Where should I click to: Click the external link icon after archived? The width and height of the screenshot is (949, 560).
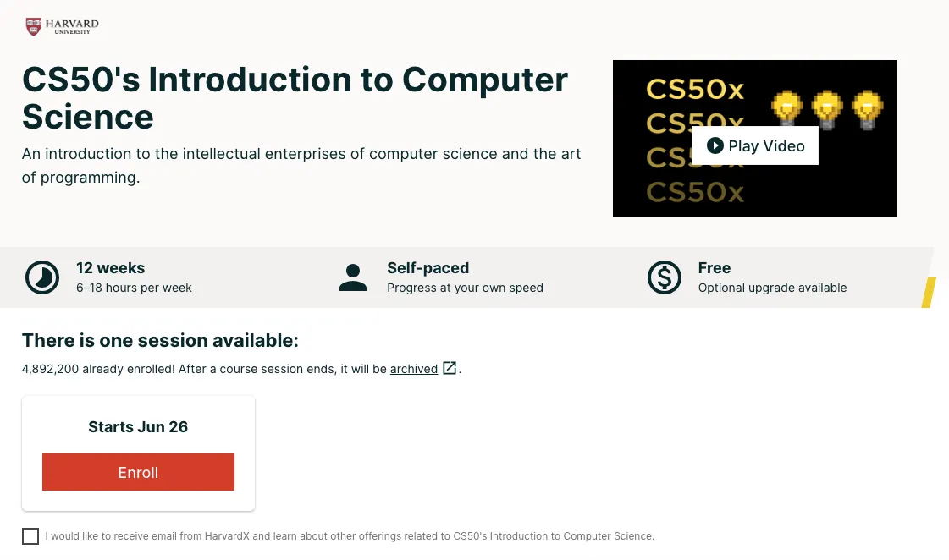[450, 368]
